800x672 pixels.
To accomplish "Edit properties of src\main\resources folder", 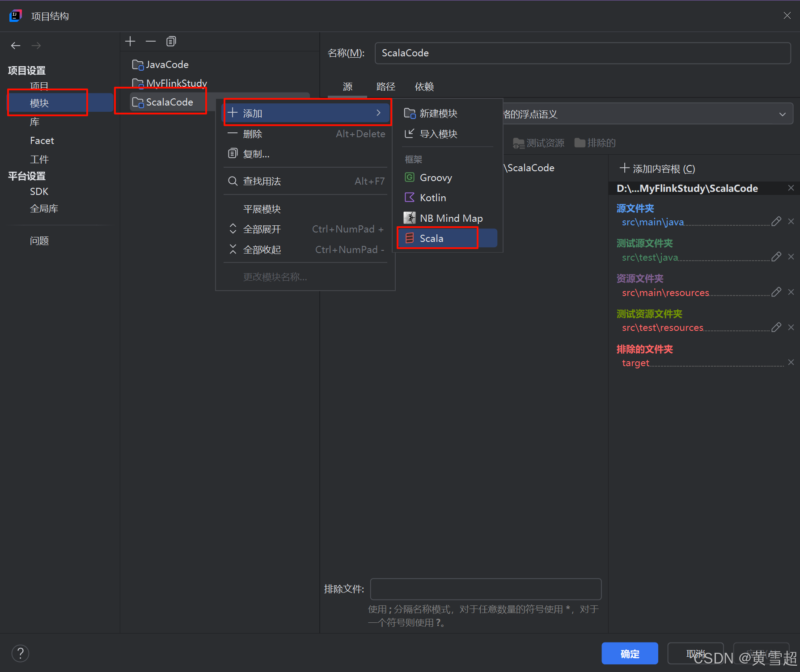I will [776, 292].
